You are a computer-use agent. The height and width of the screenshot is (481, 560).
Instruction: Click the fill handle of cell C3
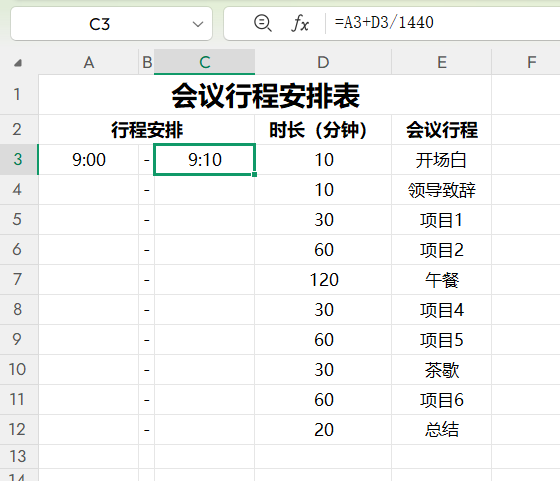254,174
